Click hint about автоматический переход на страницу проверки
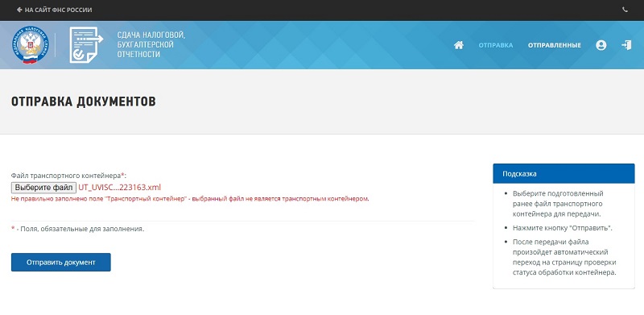Viewport: 644px width, 315px height. click(565, 257)
